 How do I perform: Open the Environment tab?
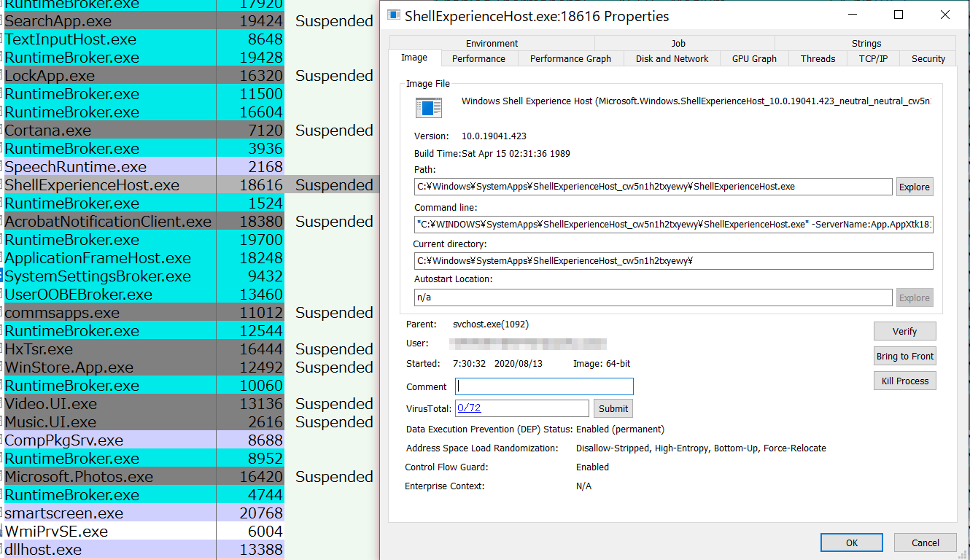(492, 43)
